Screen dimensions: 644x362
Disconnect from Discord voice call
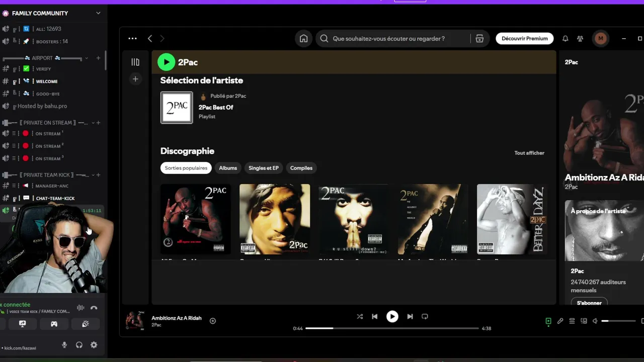(94, 308)
